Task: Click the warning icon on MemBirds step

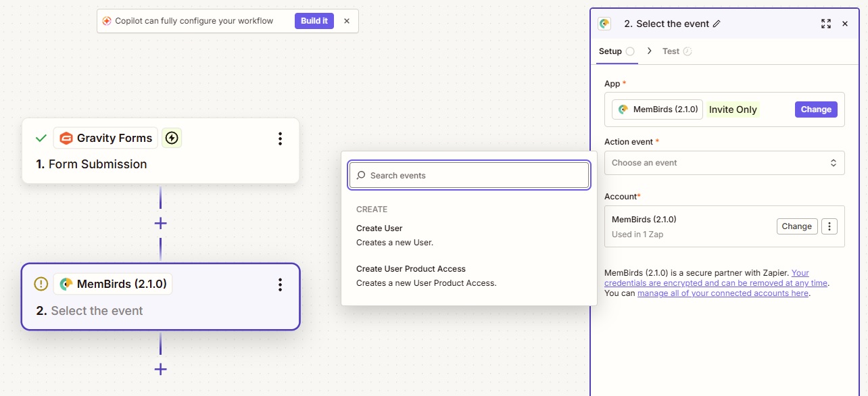Action: point(41,284)
